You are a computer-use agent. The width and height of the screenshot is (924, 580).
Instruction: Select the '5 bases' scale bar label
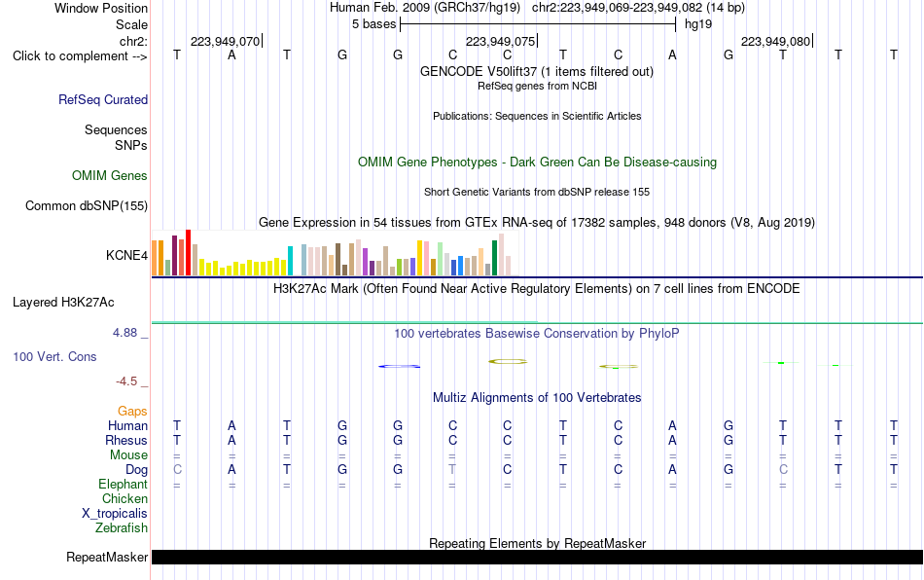tap(374, 24)
